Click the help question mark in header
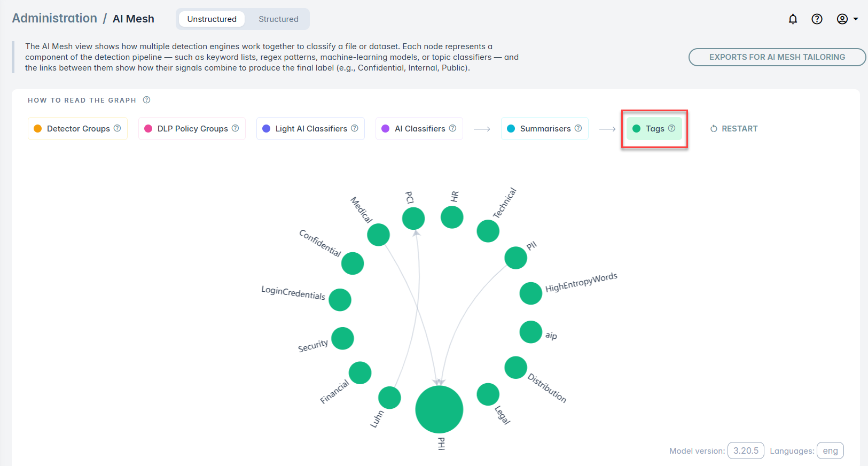The height and width of the screenshot is (466, 868). 817,19
